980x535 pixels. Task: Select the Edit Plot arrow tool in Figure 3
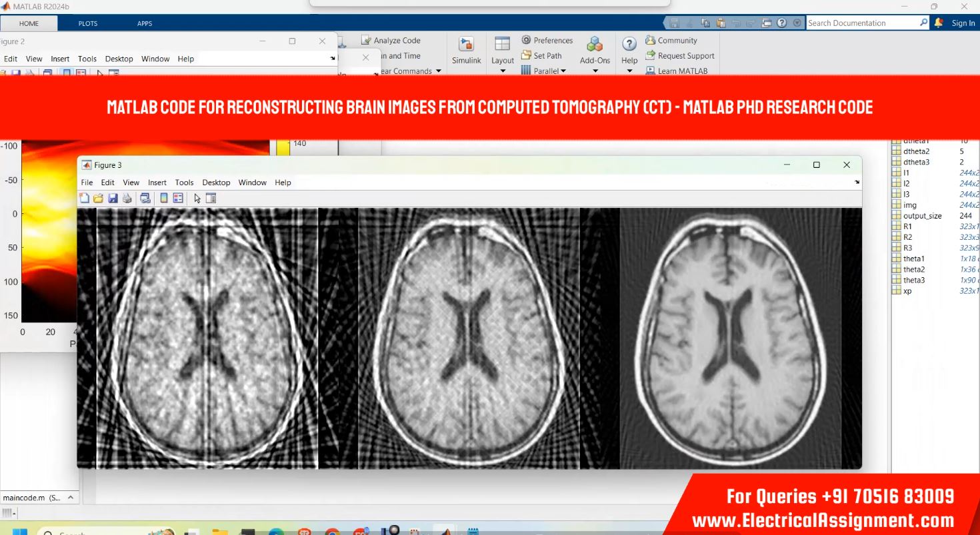(x=197, y=198)
